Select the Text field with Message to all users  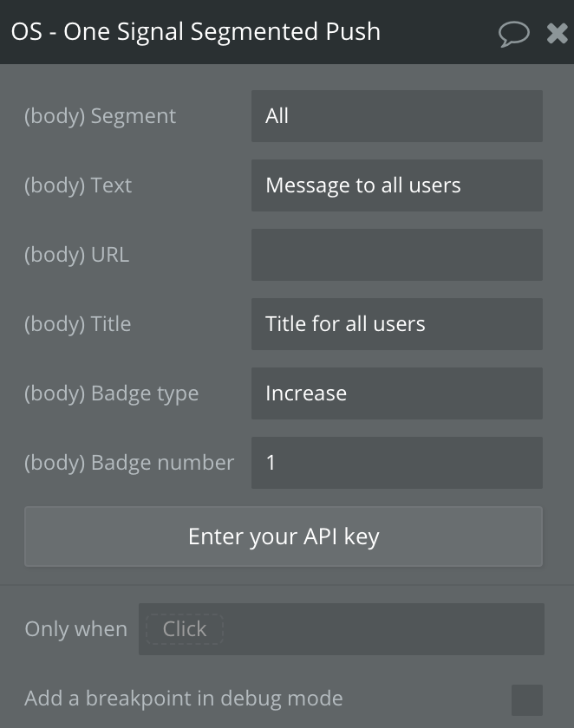tap(397, 185)
